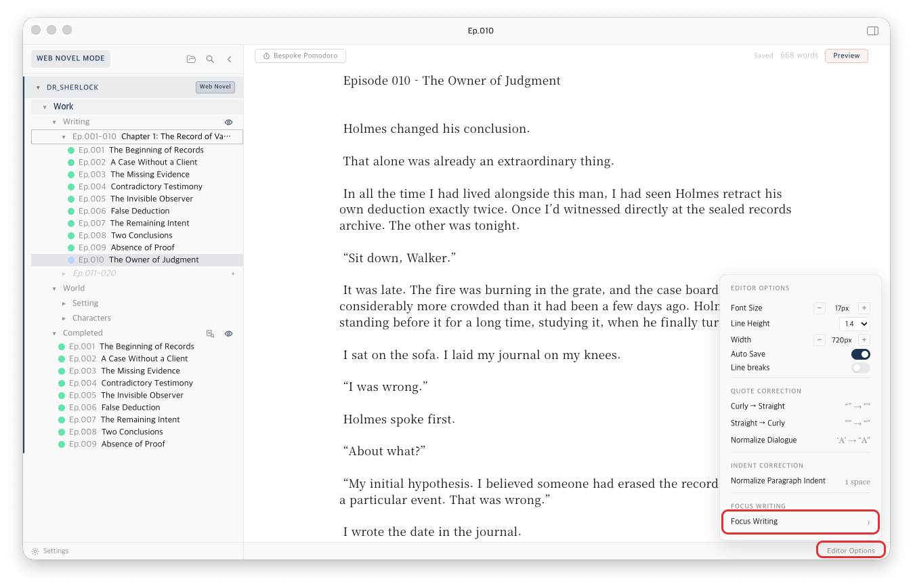The width and height of the screenshot is (913, 588).
Task: Apply Straight to Curly quote correction
Action: [801, 423]
